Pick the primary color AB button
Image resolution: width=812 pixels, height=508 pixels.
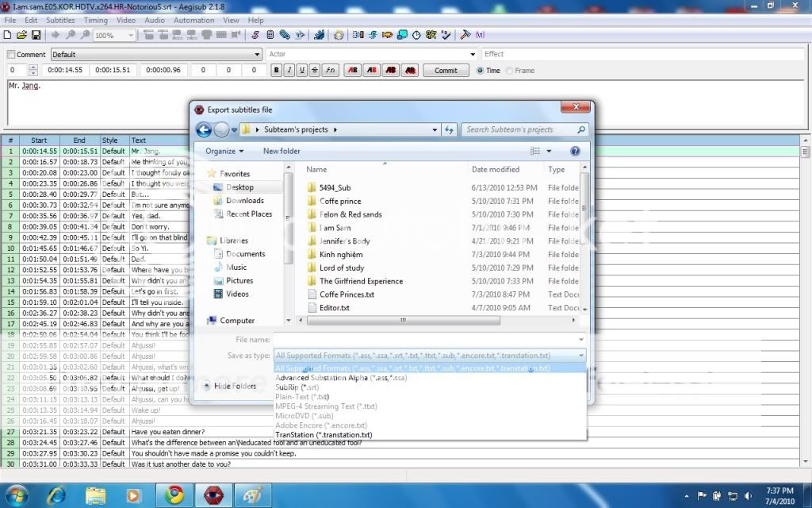click(353, 70)
